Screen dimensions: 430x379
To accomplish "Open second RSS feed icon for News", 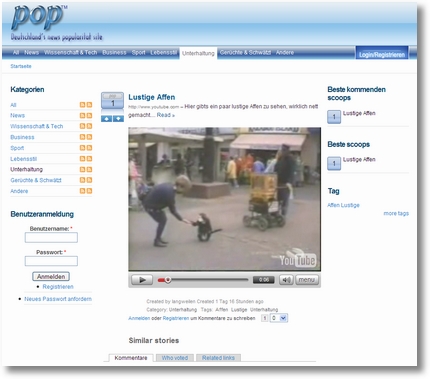I will [89, 115].
